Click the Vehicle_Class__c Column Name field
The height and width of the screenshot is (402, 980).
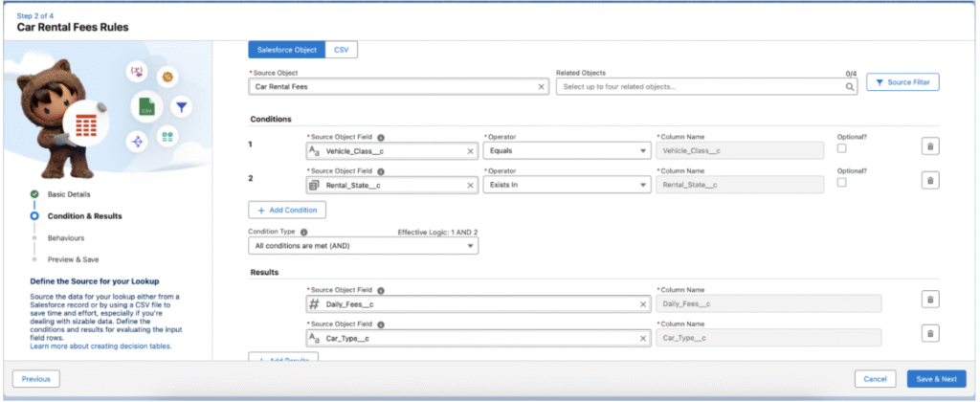(739, 150)
